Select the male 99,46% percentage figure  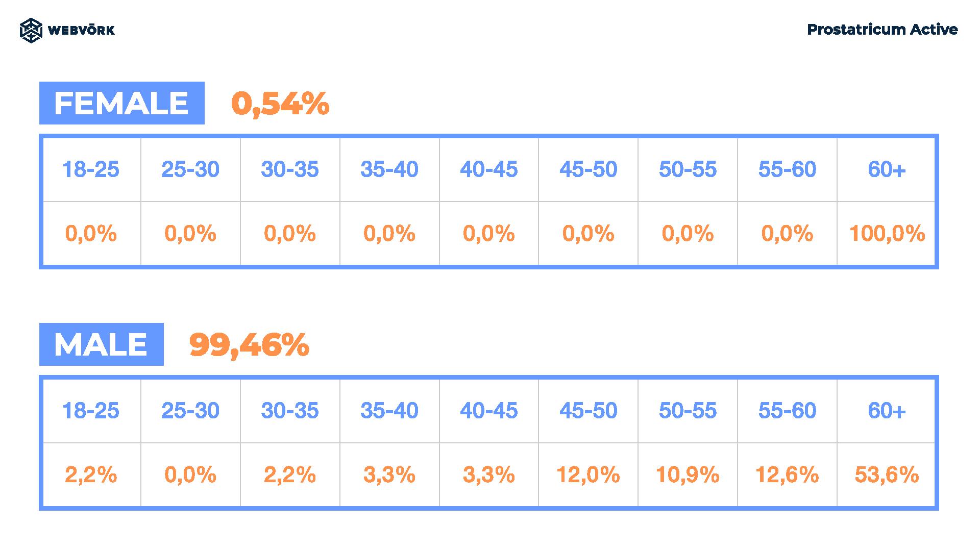(249, 345)
